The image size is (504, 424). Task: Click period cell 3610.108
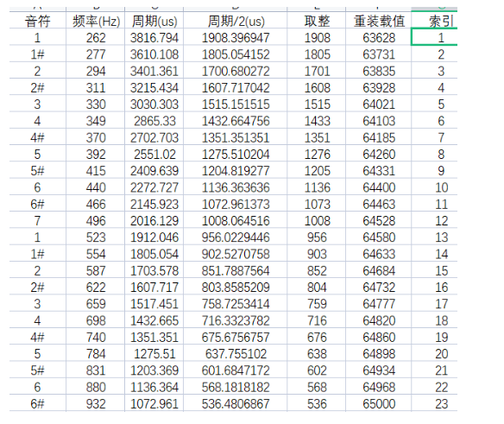(154, 54)
